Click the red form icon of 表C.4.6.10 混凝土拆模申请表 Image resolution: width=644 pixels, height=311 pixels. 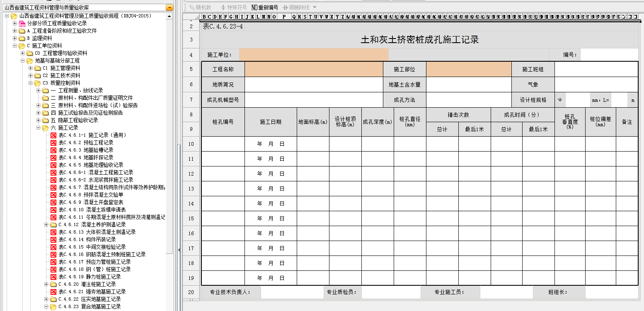(53, 210)
